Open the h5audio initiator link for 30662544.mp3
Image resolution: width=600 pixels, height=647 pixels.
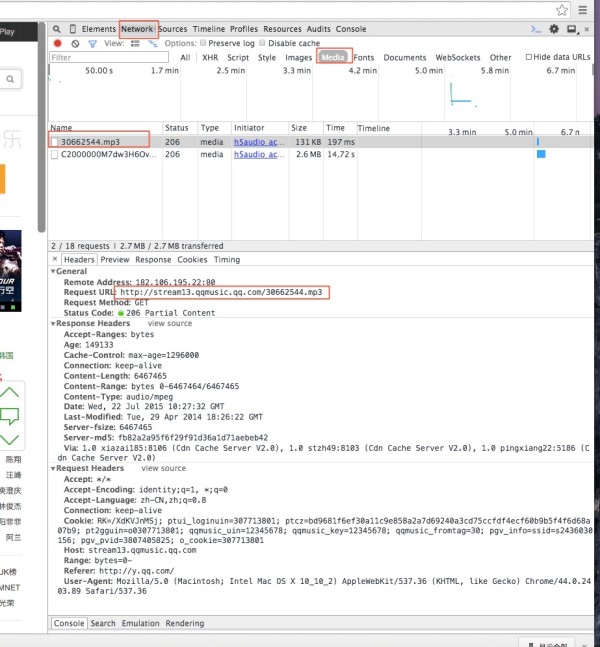tap(258, 142)
